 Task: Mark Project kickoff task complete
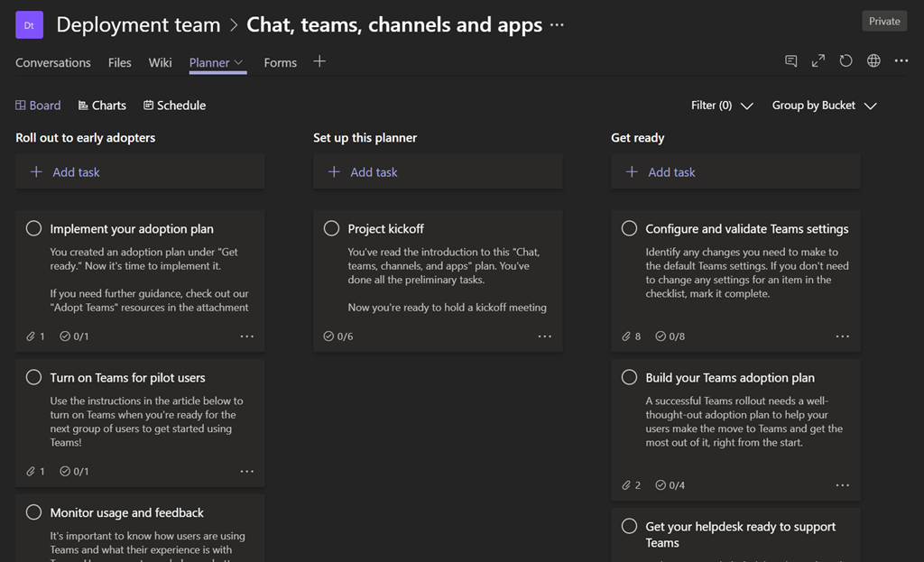pyautogui.click(x=331, y=229)
